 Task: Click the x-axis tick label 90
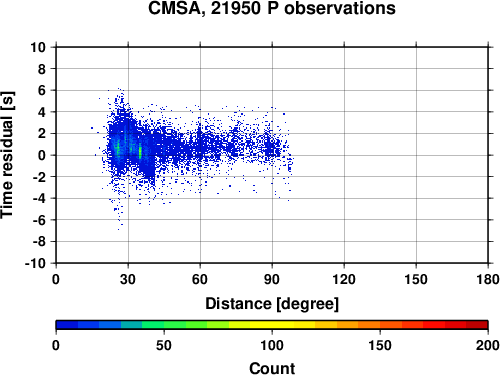pos(272,279)
